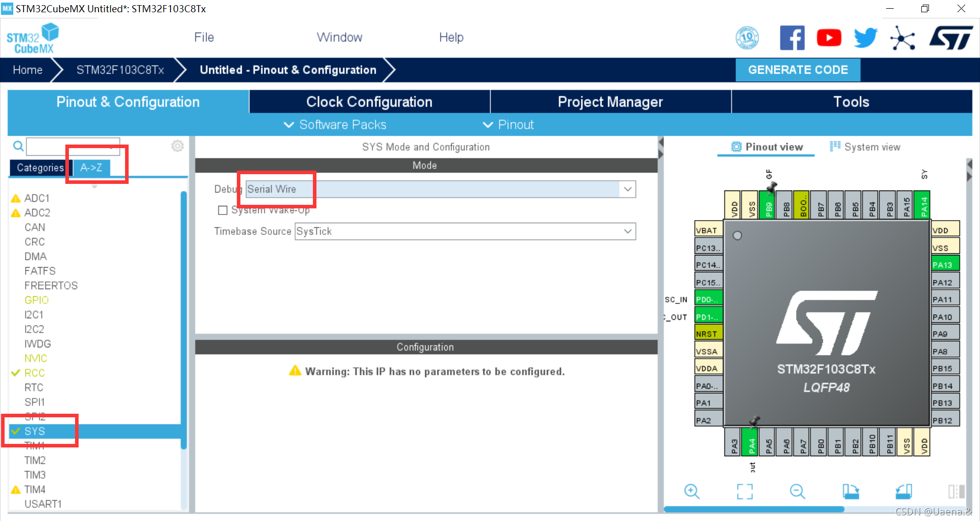Screen dimensions: 980x521
Task: Switch peripheral list to Categories
Action: [40, 168]
